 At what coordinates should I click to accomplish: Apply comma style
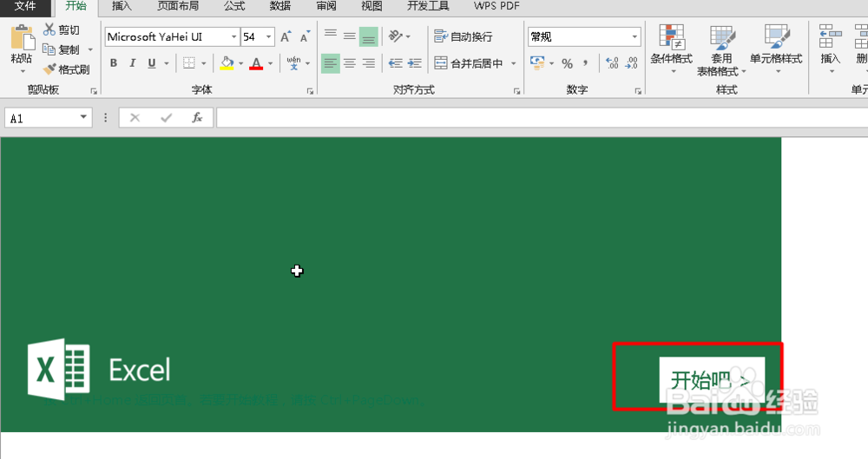click(x=585, y=63)
